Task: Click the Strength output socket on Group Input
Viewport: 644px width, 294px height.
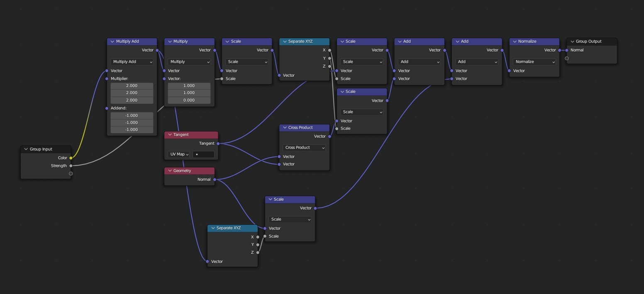Action: point(71,166)
